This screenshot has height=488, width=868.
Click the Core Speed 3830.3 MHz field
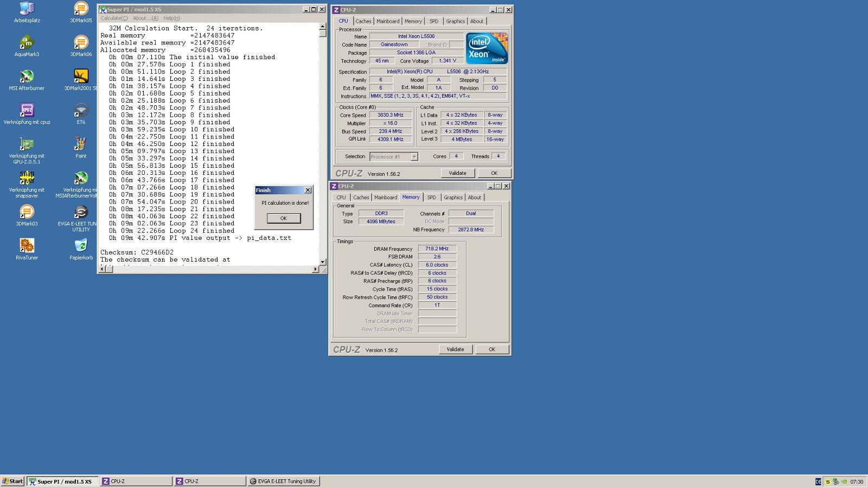point(391,115)
